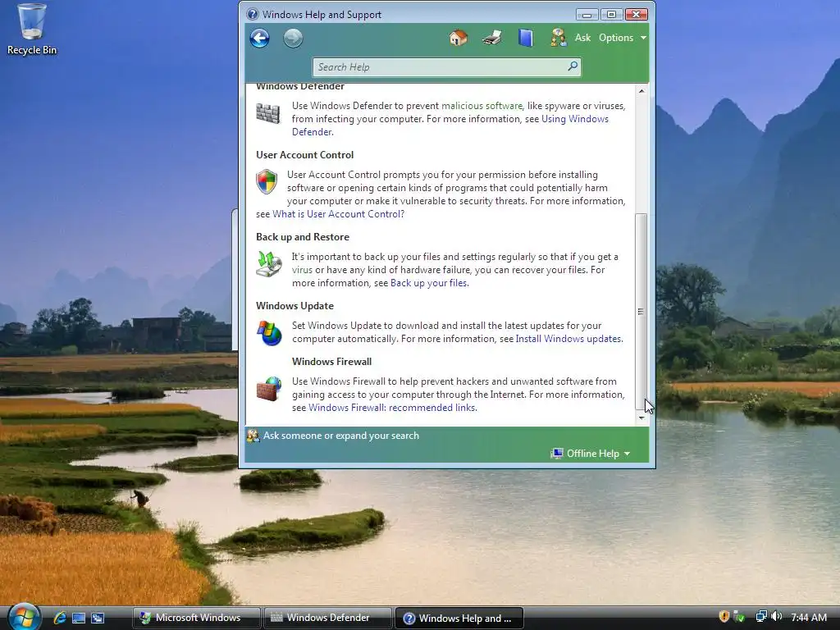
Task: Click the people icon beside Ask someone
Action: [x=253, y=436]
